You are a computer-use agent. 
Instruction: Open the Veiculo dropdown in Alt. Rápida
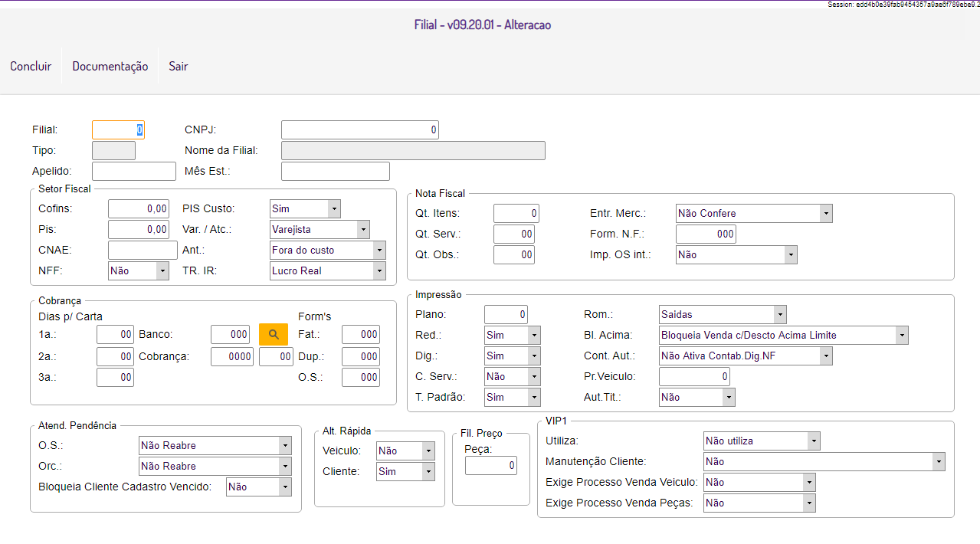(x=405, y=451)
